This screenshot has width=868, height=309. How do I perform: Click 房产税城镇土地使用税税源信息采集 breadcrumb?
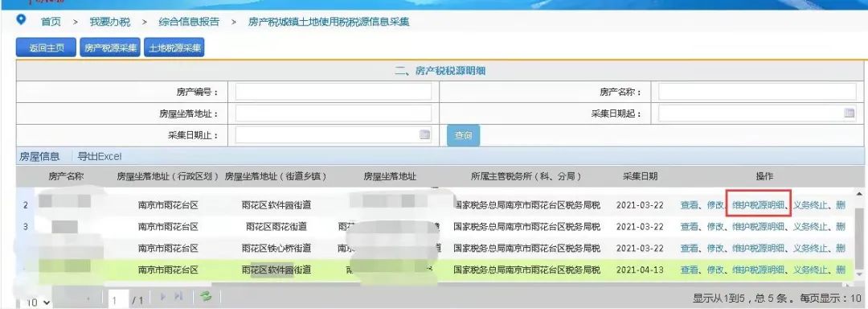click(x=329, y=23)
